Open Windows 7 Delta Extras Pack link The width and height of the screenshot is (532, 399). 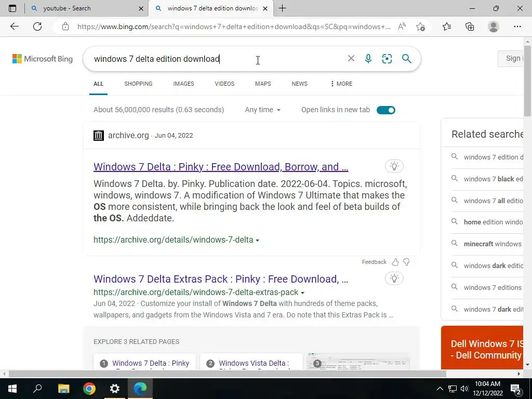tap(221, 279)
